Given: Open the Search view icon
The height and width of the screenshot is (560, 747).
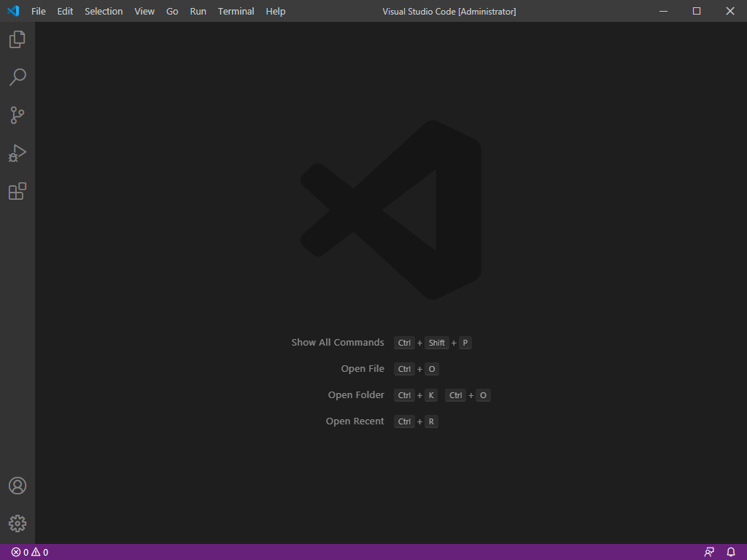Looking at the screenshot, I should [x=18, y=77].
